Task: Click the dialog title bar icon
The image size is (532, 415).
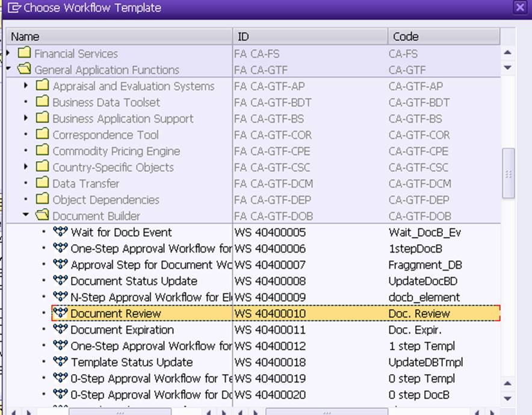Action: [x=14, y=7]
